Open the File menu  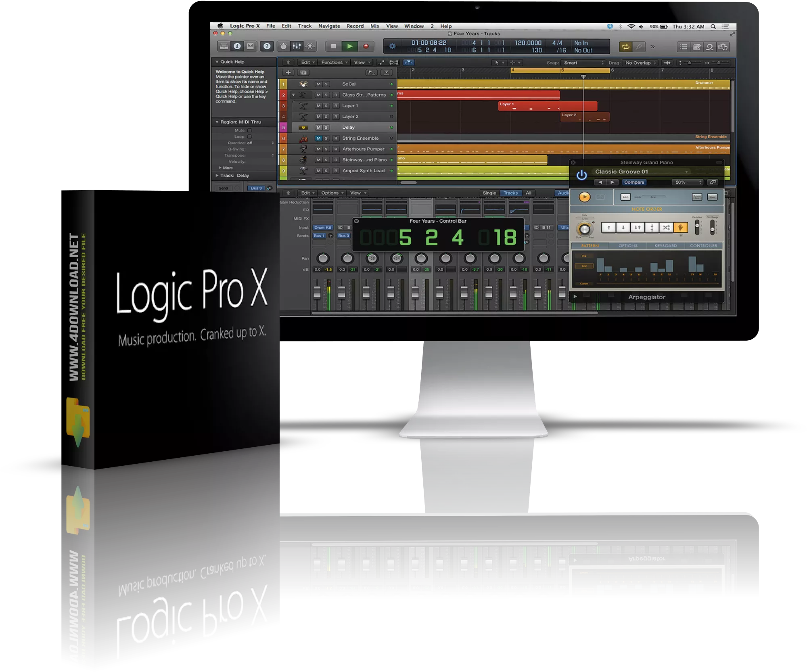tap(270, 26)
